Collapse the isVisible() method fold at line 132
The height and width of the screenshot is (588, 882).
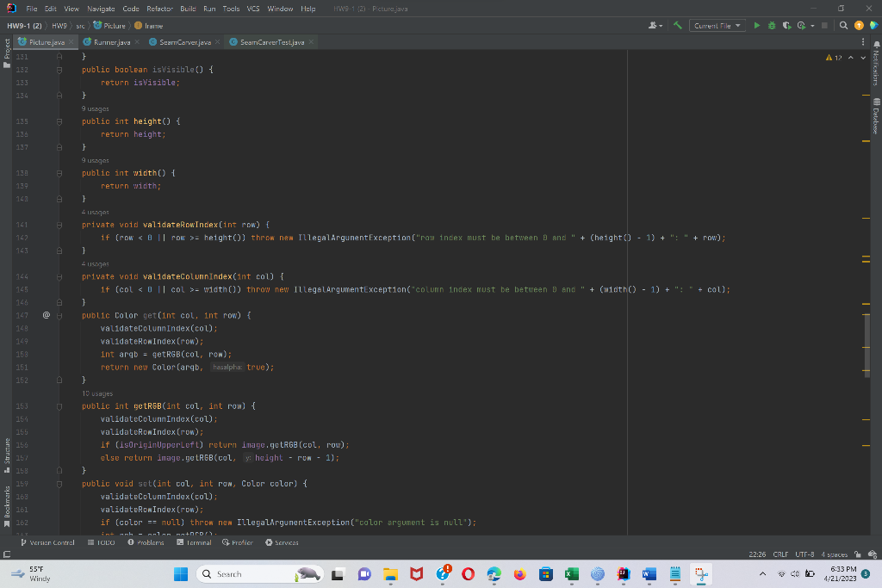click(59, 70)
